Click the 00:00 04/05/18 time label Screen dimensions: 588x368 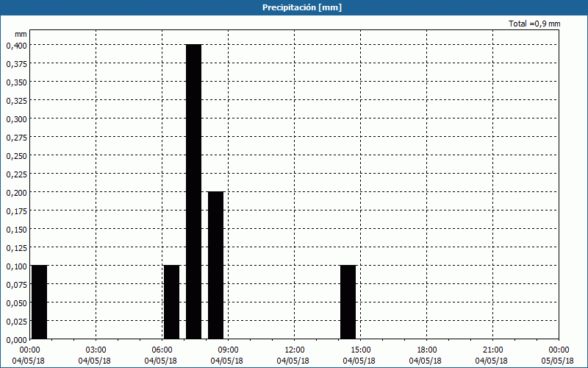(x=28, y=355)
